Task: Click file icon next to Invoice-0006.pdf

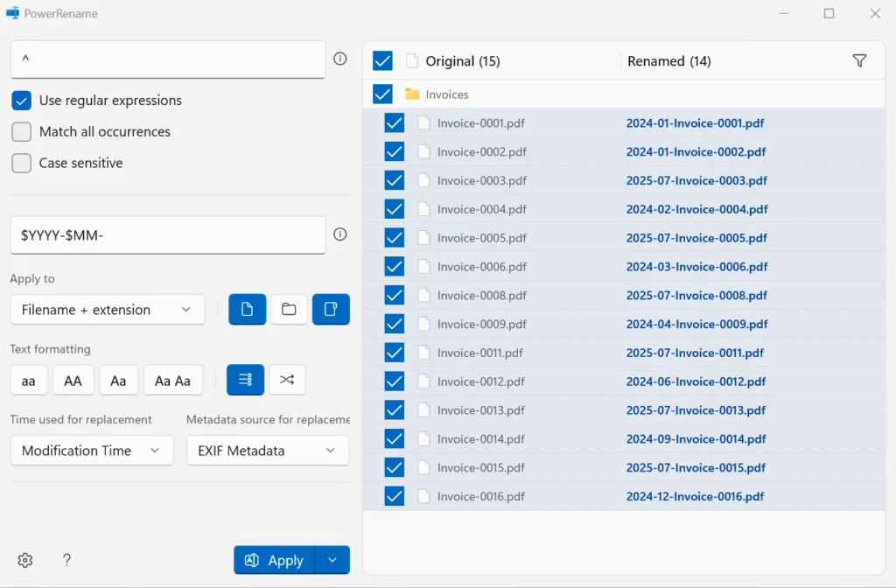Action: tap(423, 266)
